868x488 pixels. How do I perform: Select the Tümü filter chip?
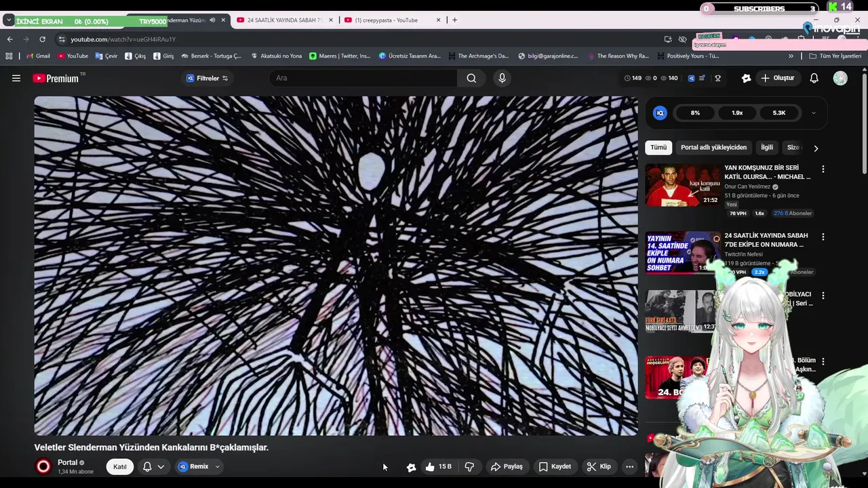pyautogui.click(x=658, y=147)
